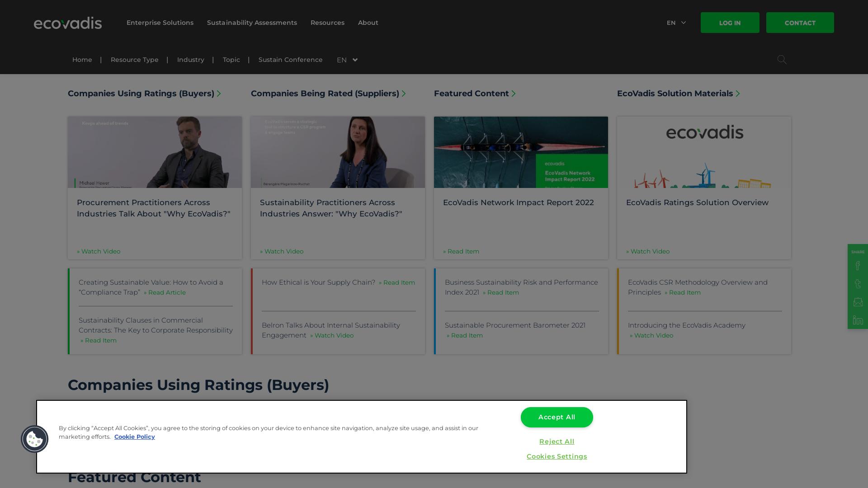Go to Home in resource nav

pos(82,60)
